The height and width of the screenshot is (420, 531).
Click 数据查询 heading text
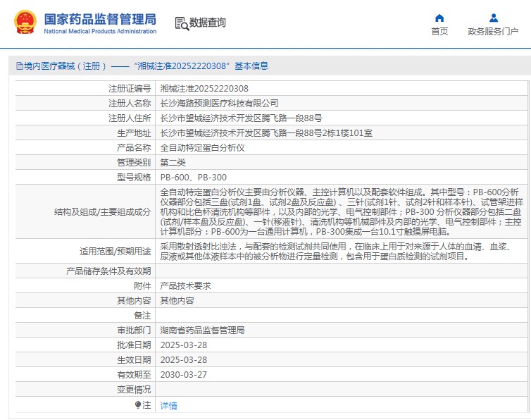click(207, 23)
